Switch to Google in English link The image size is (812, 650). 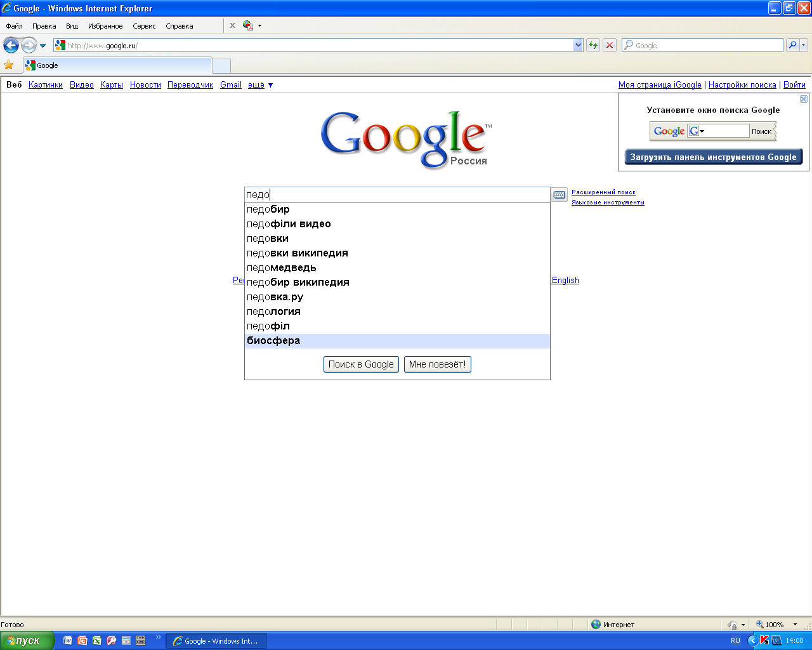click(x=565, y=280)
